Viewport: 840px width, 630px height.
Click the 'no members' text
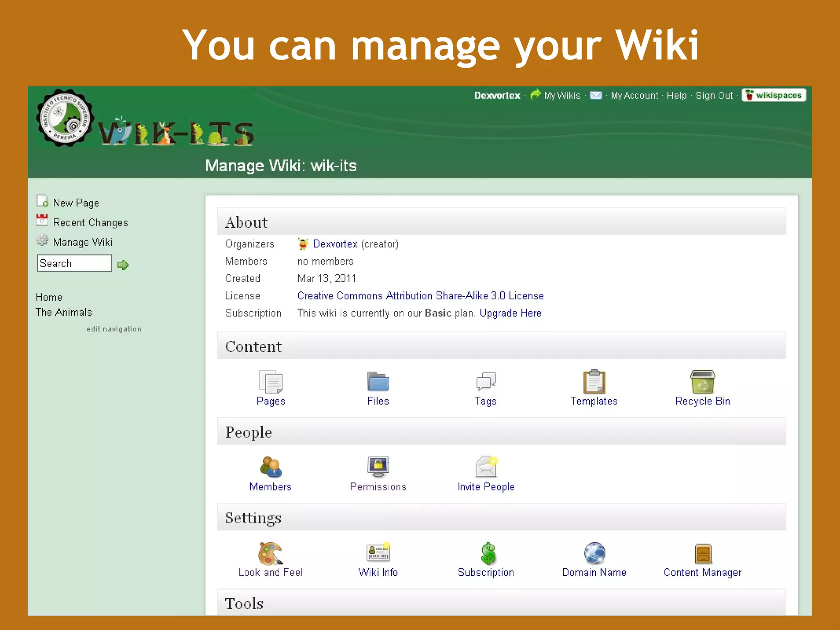click(x=325, y=261)
